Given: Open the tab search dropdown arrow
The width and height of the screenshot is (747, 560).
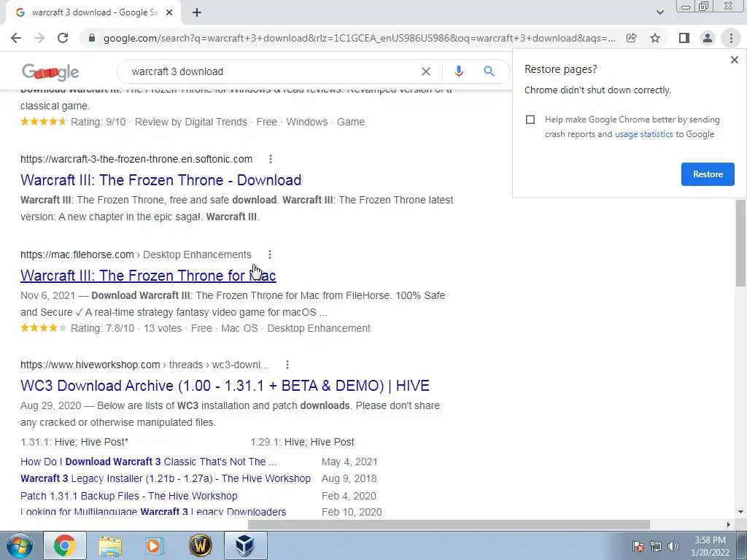Looking at the screenshot, I should (x=659, y=12).
